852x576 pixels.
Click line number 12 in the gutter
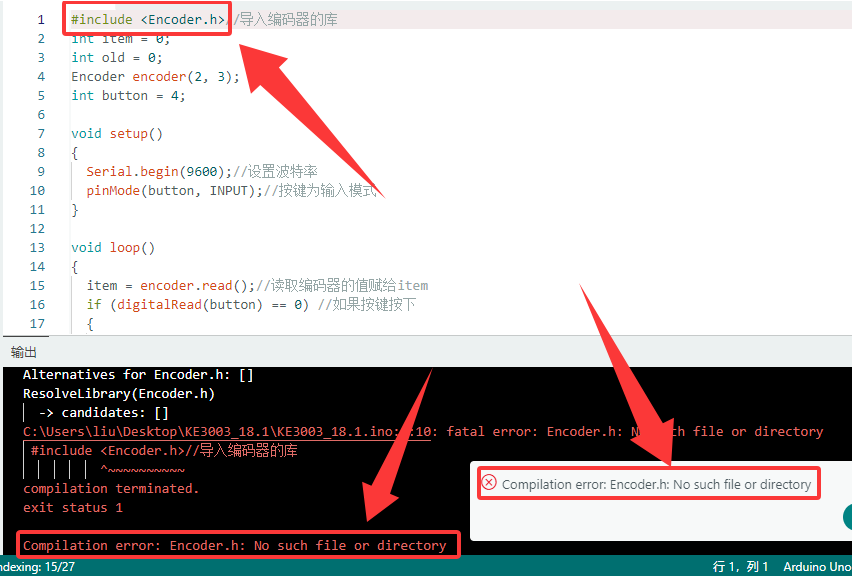37,229
